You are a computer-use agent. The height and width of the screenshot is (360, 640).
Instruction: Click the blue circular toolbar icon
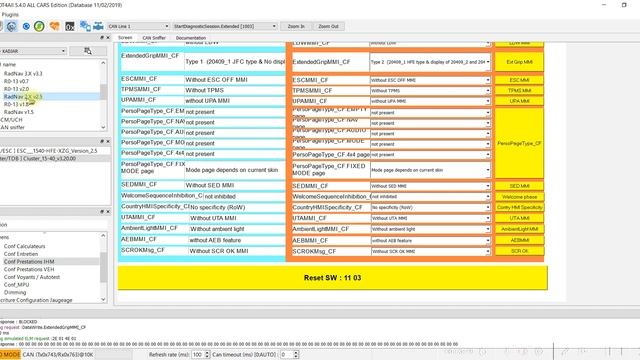pos(26,26)
